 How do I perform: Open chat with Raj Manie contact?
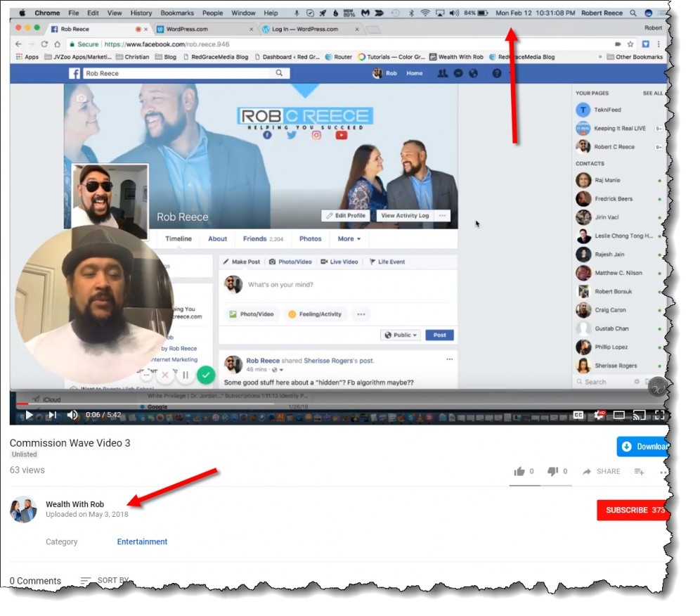pyautogui.click(x=618, y=180)
